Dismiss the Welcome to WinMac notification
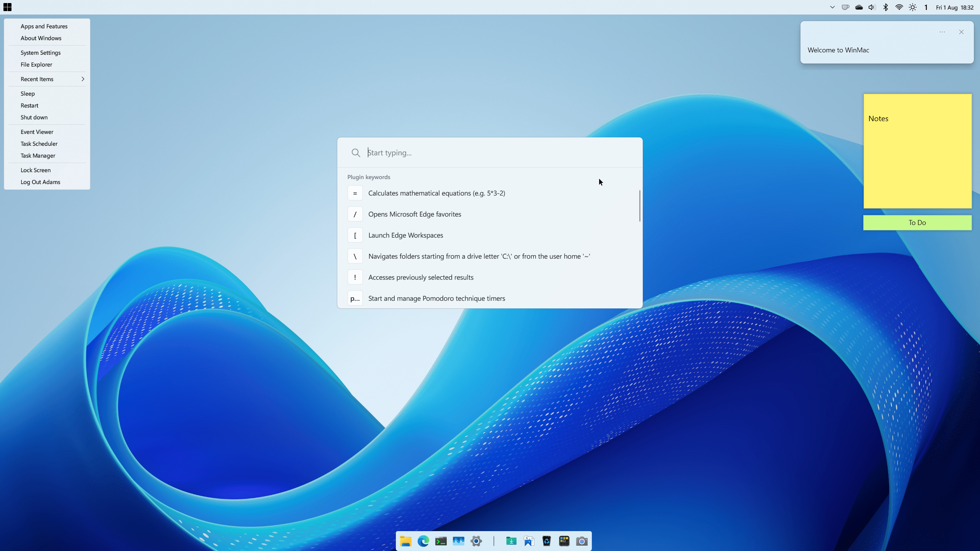The width and height of the screenshot is (980, 551). coord(961,32)
